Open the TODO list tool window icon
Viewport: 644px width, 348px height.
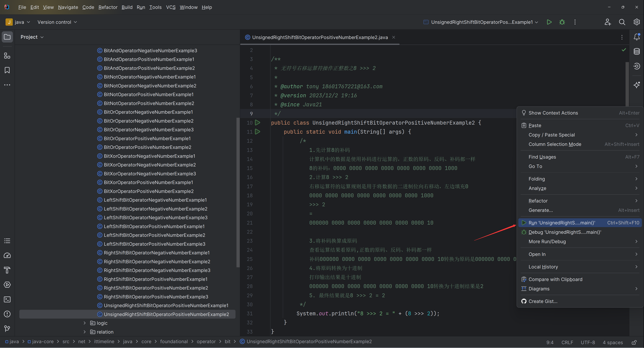[7, 241]
